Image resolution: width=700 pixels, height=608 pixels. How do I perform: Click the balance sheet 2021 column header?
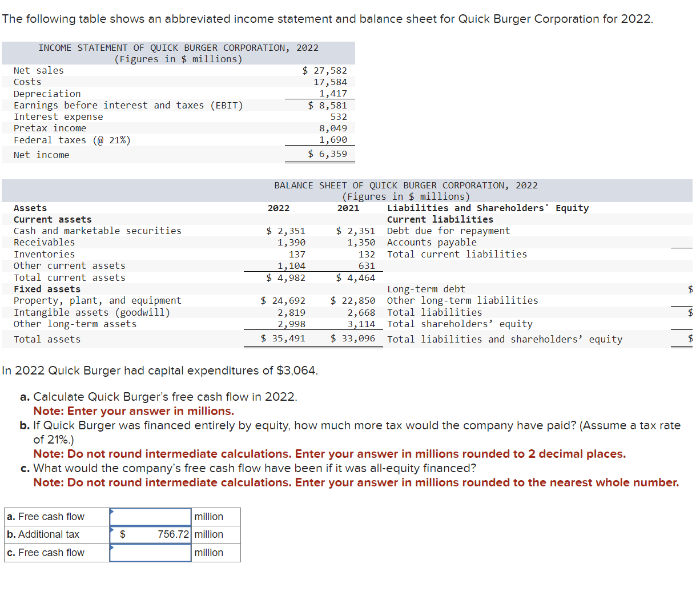pos(348,208)
